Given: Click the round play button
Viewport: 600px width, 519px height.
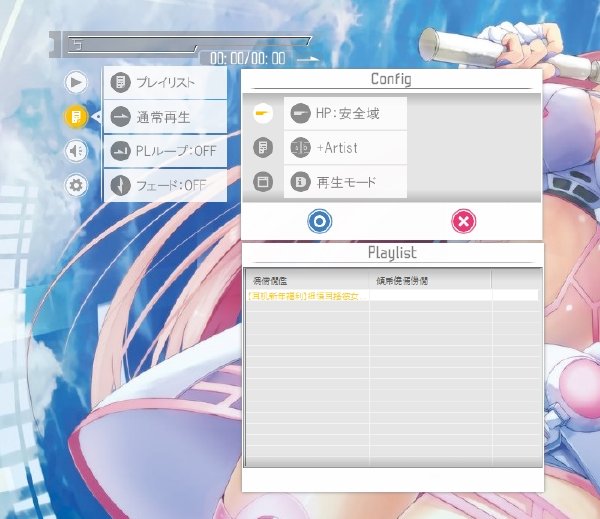Looking at the screenshot, I should click(x=76, y=82).
